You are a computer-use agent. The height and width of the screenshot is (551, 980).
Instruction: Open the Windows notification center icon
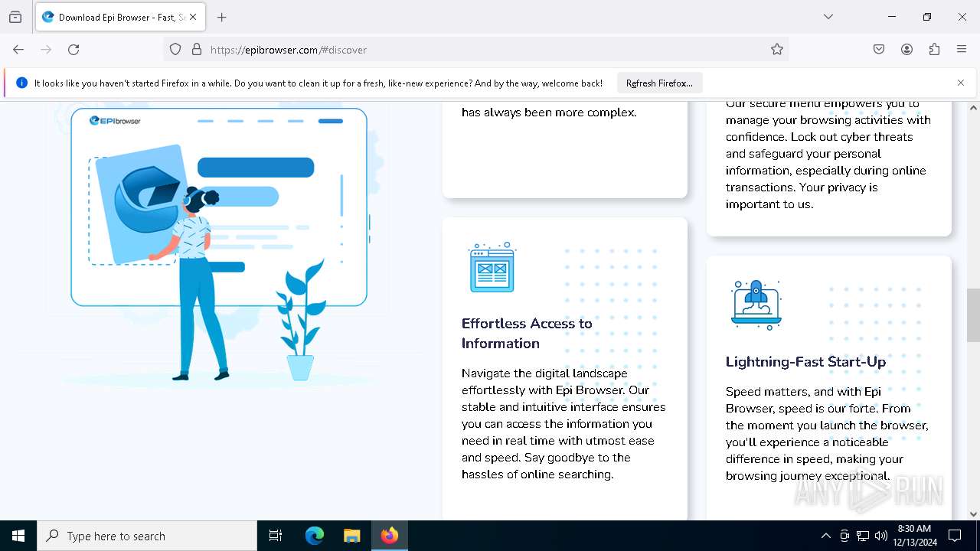[955, 536]
